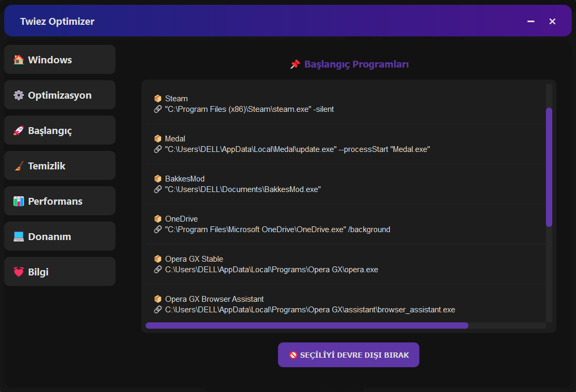Select the Steam startup entry name
This screenshot has height=392, width=576.
click(x=176, y=99)
